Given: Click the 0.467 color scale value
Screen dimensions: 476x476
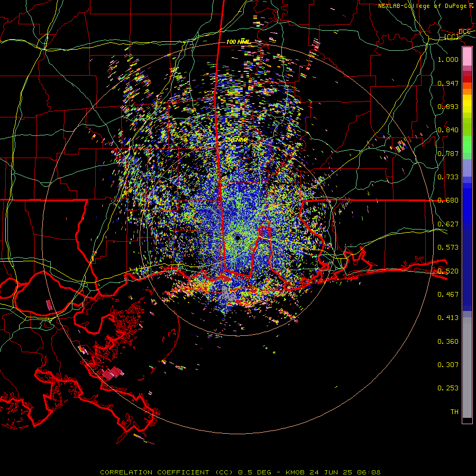Looking at the screenshot, I should pos(448,295).
